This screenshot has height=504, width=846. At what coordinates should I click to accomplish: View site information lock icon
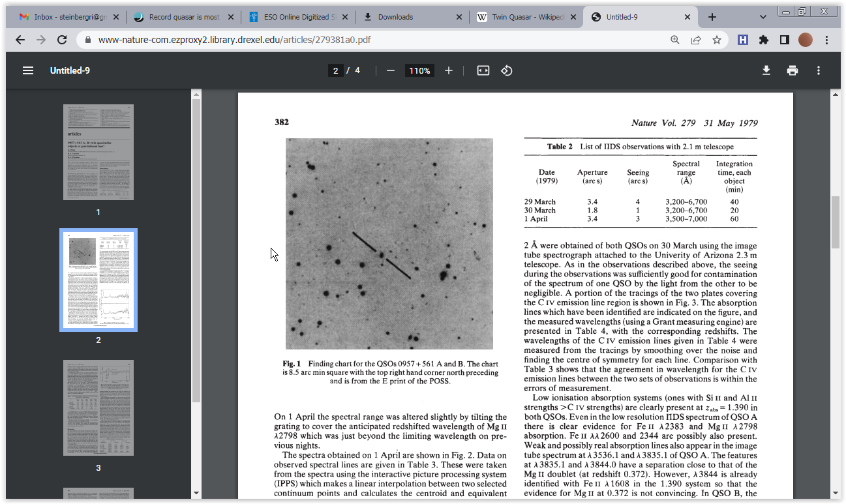[x=88, y=40]
